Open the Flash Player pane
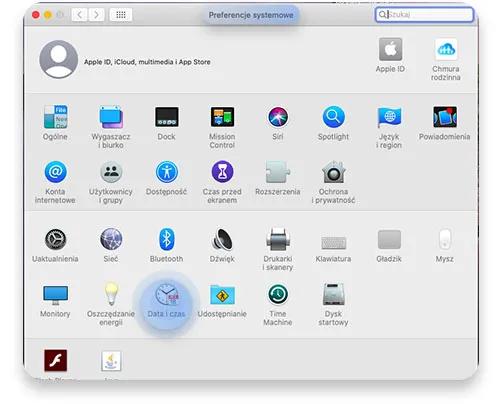Viewport: 501px width, 404px height. tap(55, 360)
